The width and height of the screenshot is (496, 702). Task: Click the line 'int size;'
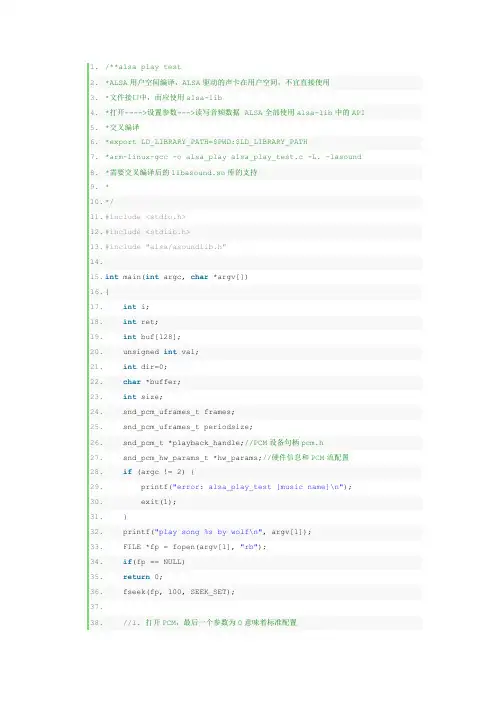[x=143, y=397]
